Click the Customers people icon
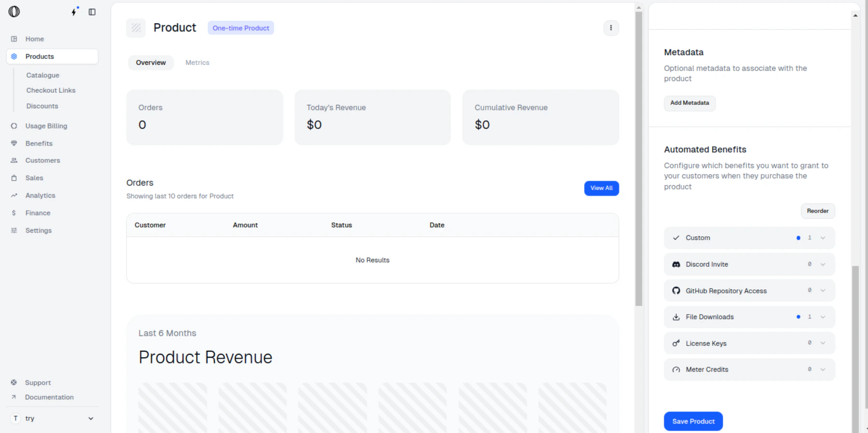The image size is (868, 433). pos(14,160)
